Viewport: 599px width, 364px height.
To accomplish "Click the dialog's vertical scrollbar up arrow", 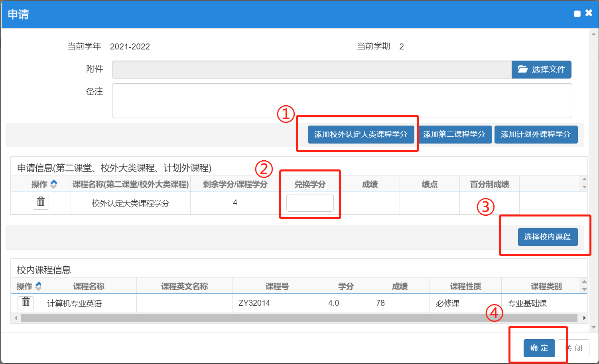I will pyautogui.click(x=593, y=34).
